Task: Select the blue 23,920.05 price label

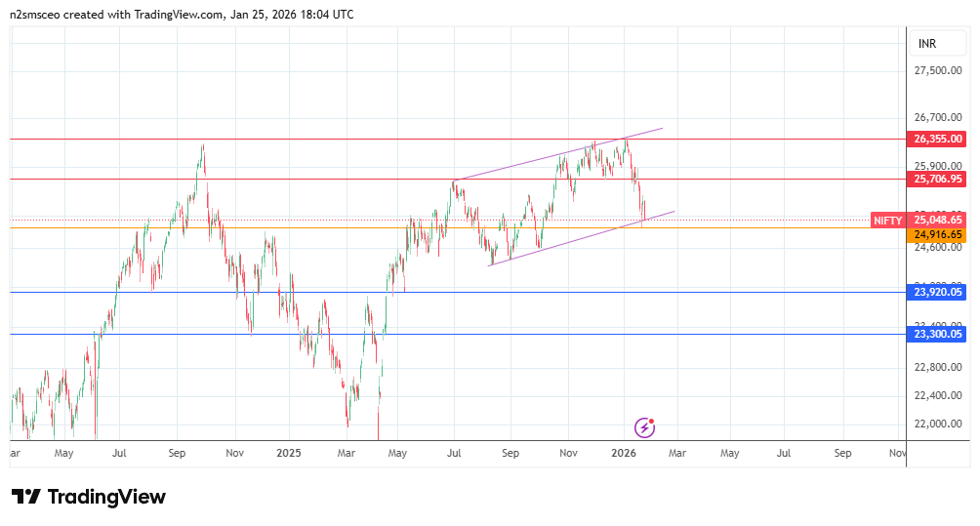Action: [x=938, y=292]
